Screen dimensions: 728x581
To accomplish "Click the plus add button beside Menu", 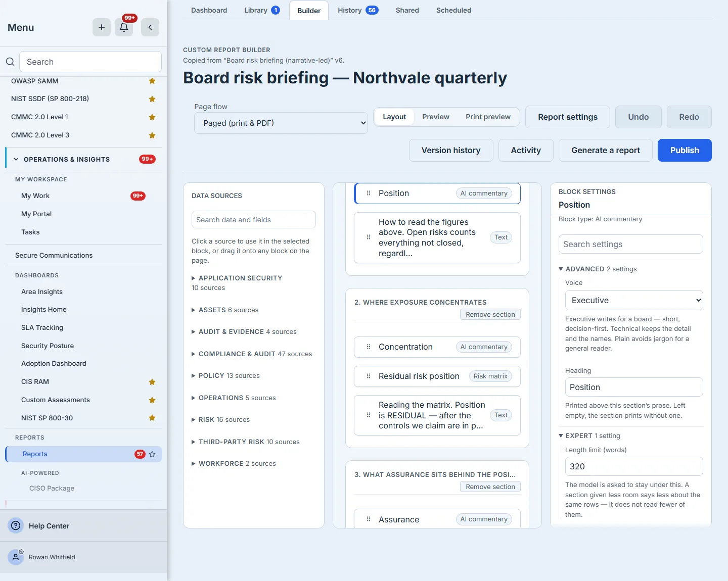I will 102,27.
